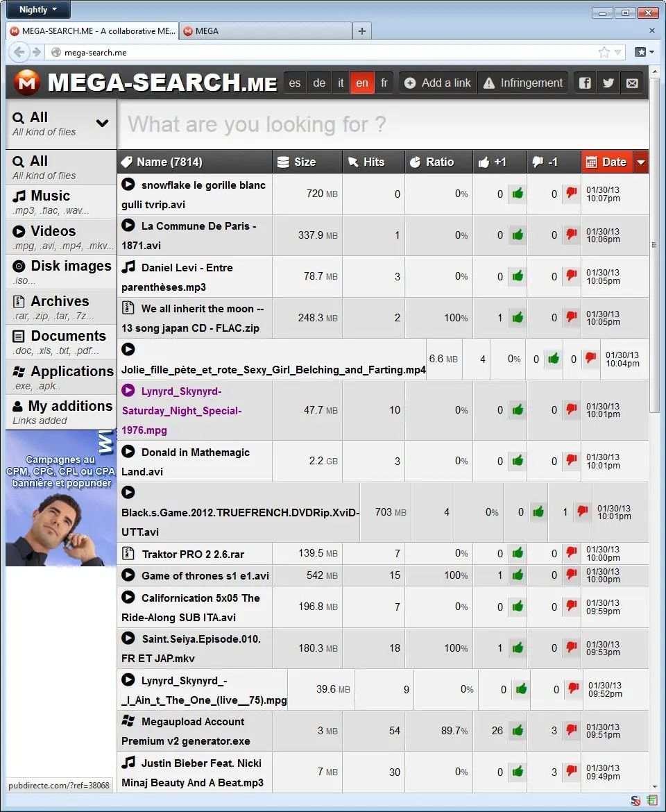
Task: Click the MEGA-SEARCH.ME orange logo icon
Action: coord(27,83)
